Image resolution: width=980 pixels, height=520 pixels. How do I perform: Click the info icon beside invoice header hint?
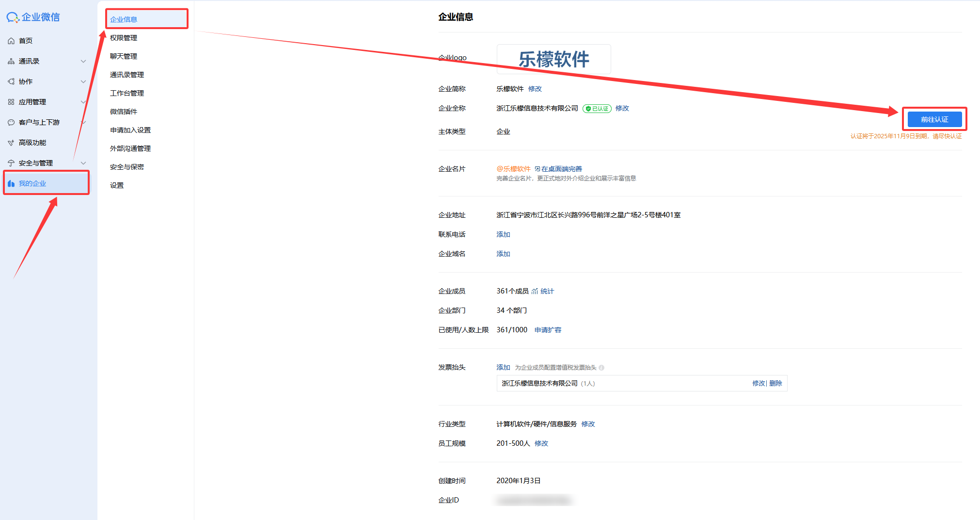click(x=601, y=368)
